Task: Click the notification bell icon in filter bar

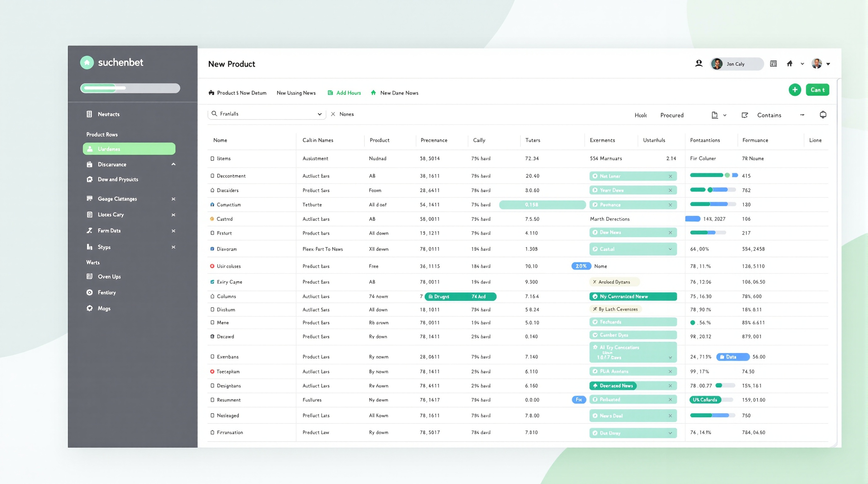Action: pos(823,115)
